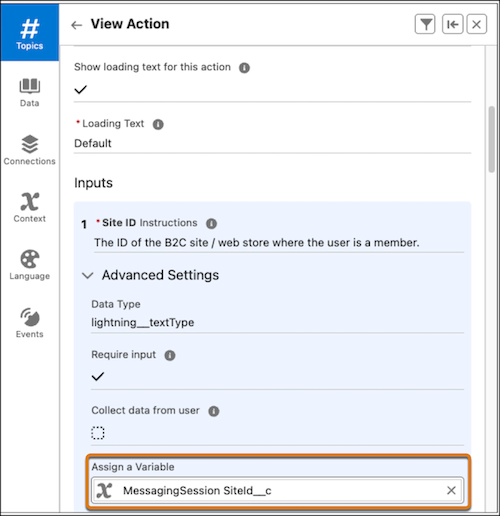Collapse the Advanced Settings section
Image resolution: width=500 pixels, height=516 pixels.
(88, 275)
